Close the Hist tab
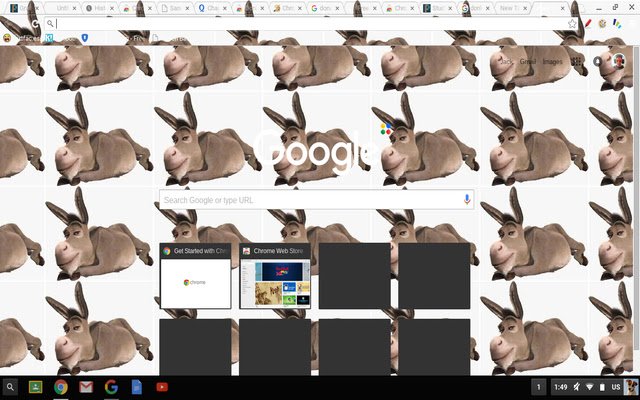Screen dimensions: 640x400 pos(112,8)
